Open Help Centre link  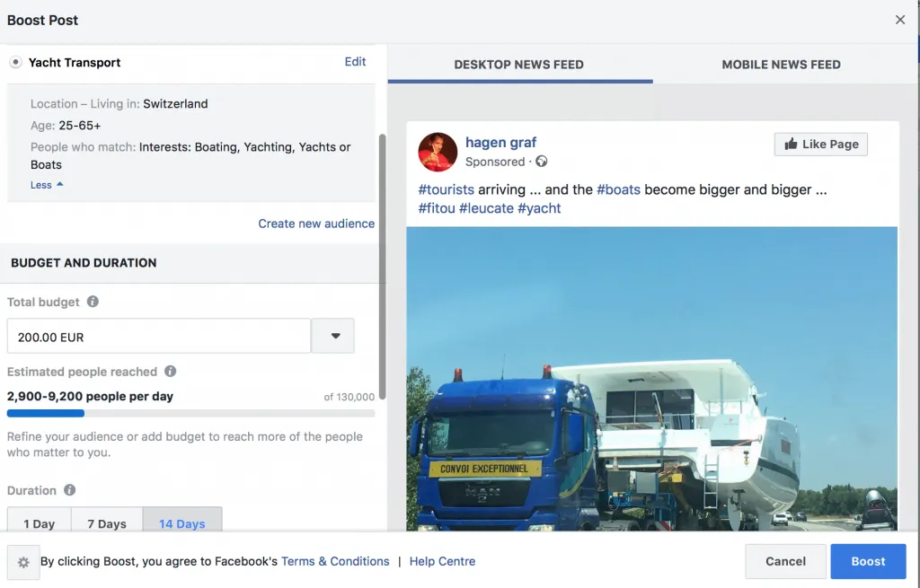point(442,561)
